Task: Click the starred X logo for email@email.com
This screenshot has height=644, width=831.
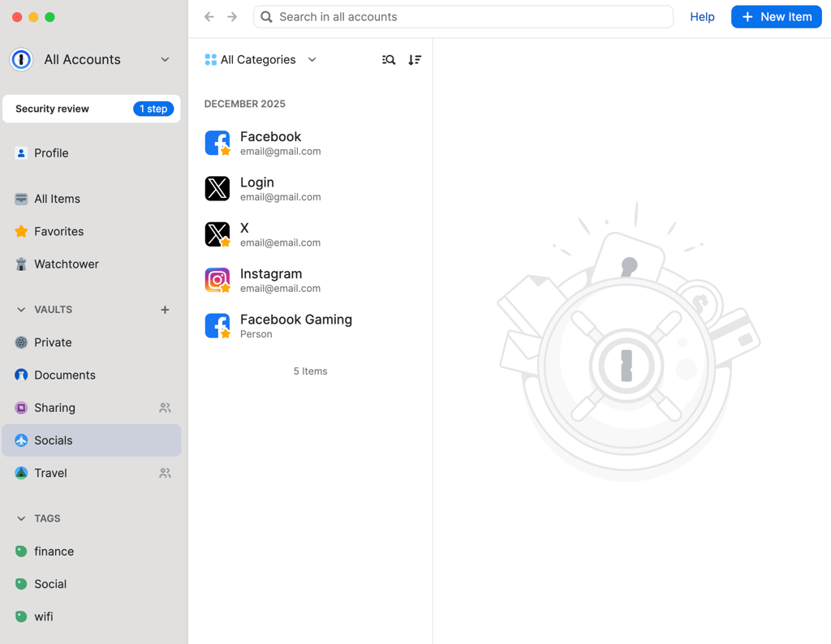Action: click(x=217, y=234)
